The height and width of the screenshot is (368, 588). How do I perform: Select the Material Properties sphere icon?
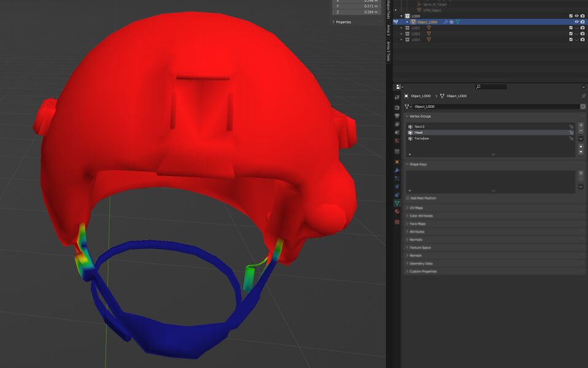[398, 210]
